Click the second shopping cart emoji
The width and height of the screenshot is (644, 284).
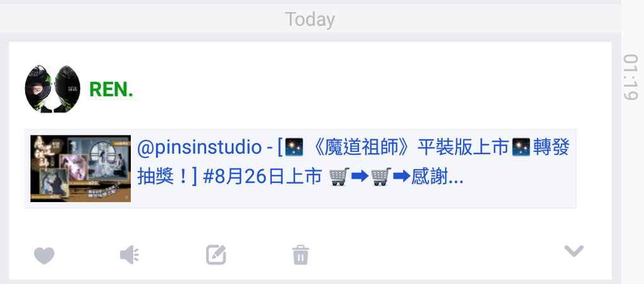tap(380, 177)
